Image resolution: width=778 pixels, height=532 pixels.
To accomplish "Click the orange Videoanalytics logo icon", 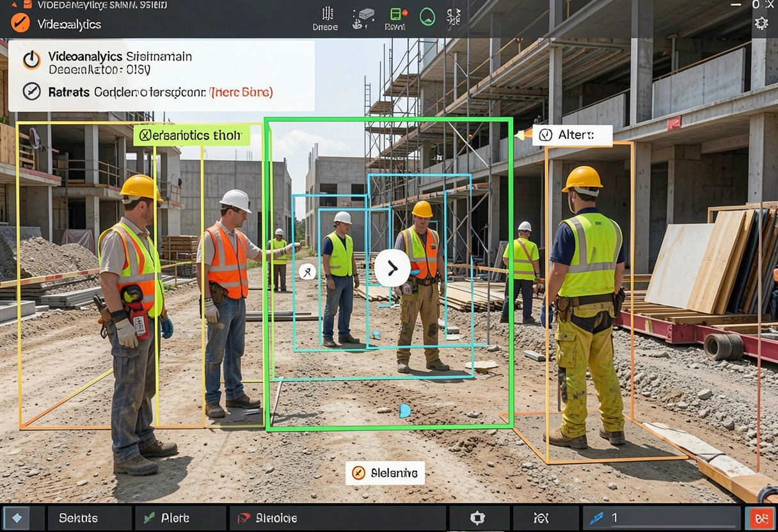I will point(20,23).
